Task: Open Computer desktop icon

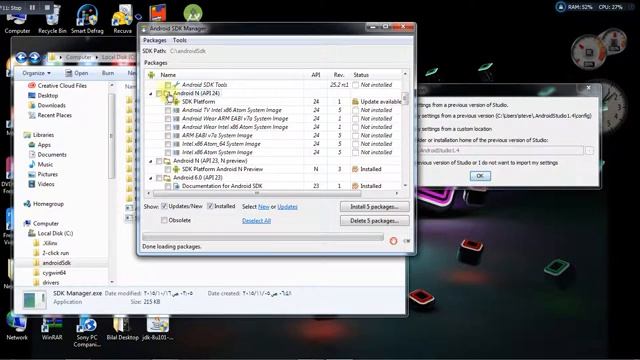Action: point(17,20)
